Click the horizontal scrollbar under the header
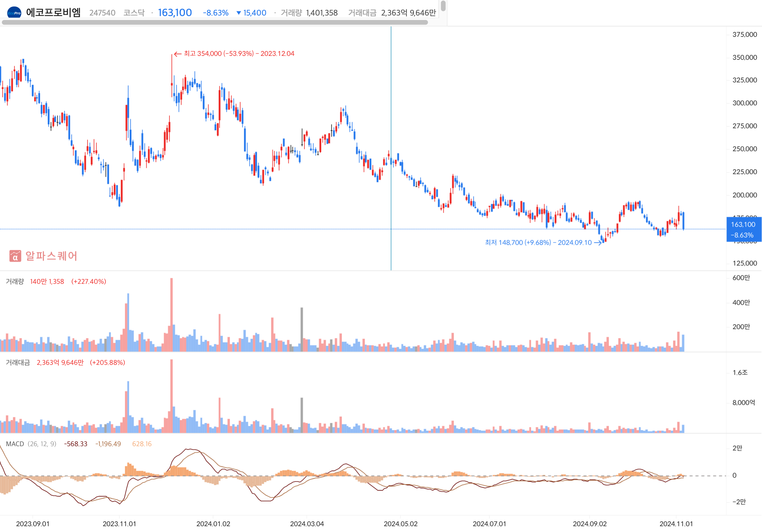The height and width of the screenshot is (532, 762). pos(215,23)
